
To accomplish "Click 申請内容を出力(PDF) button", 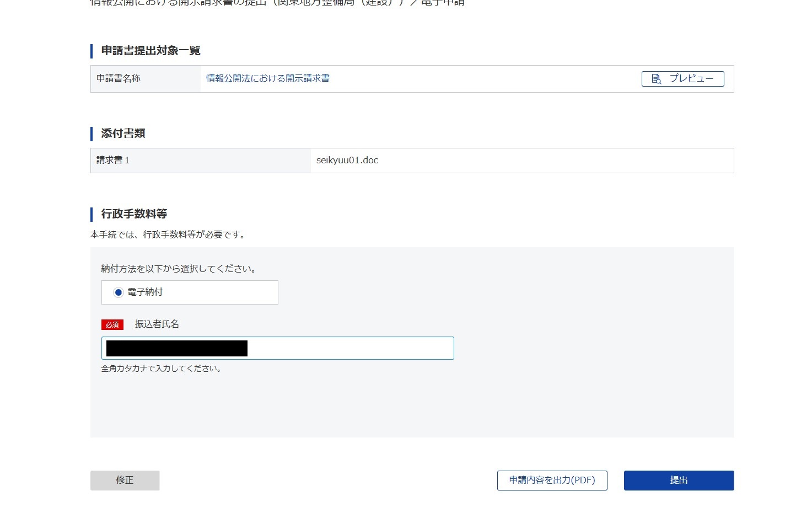I will [552, 481].
